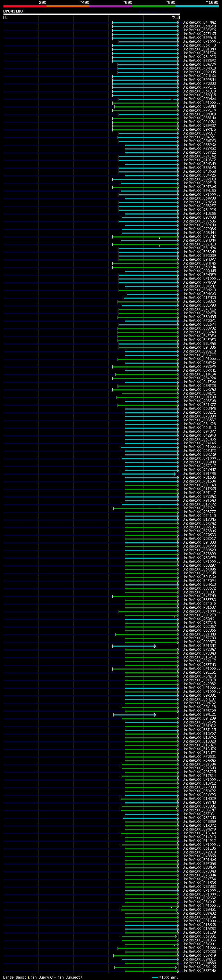Select hit label UniRef100_B9EVE6
This screenshot has height=980, width=222.
199,30
